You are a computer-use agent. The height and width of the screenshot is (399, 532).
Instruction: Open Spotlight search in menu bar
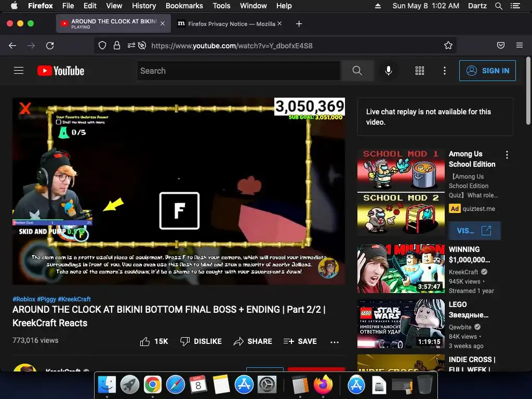498,6
